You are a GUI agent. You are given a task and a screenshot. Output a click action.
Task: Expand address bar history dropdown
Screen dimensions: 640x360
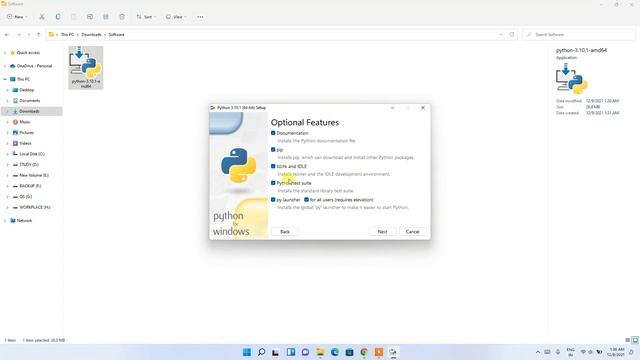[501, 35]
